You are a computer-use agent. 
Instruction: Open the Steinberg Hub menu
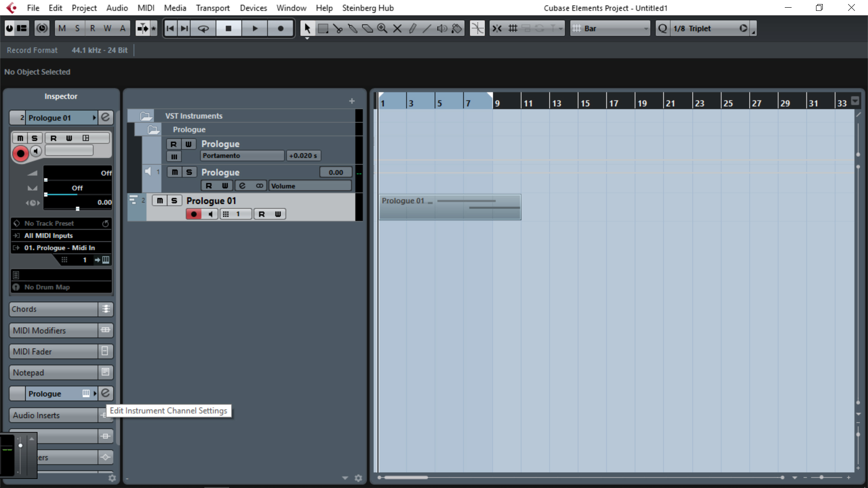pyautogui.click(x=368, y=8)
